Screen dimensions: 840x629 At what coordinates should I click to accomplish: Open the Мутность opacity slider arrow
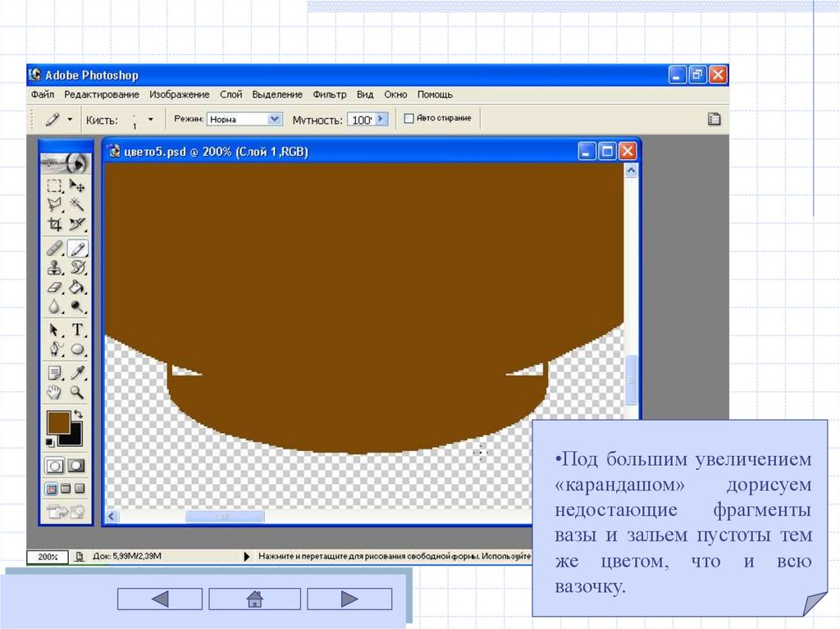point(380,120)
